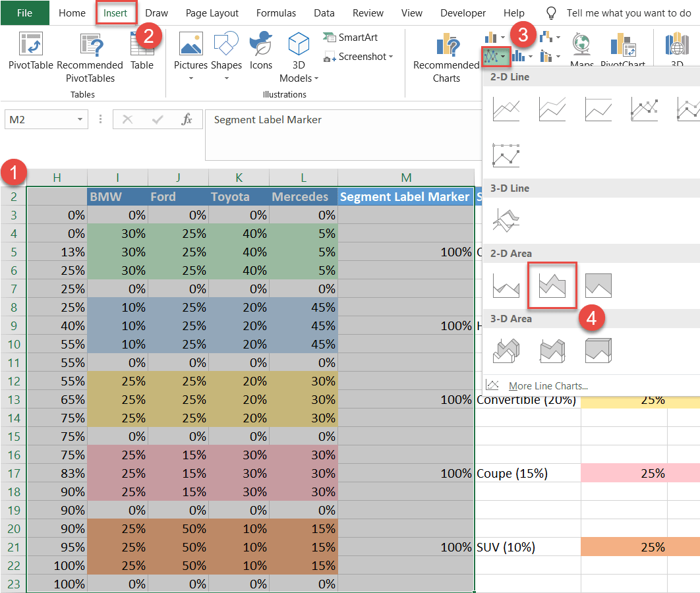This screenshot has height=593, width=700.
Task: Select column M header
Action: 406,178
